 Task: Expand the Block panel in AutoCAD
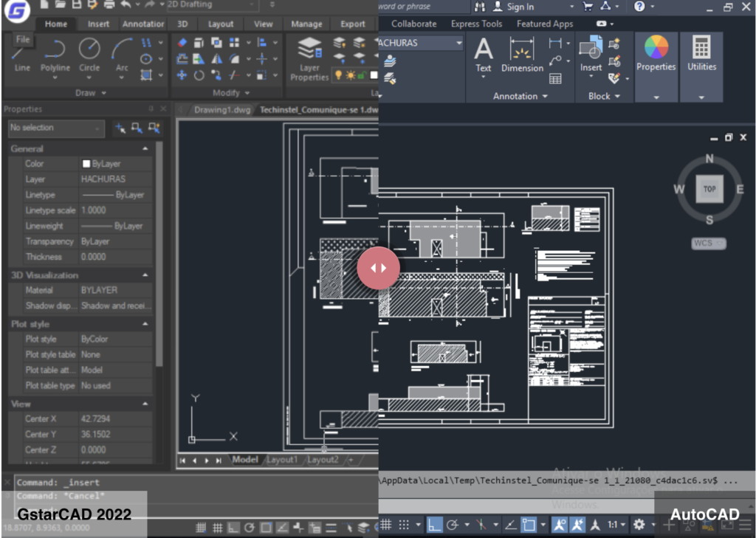(604, 97)
